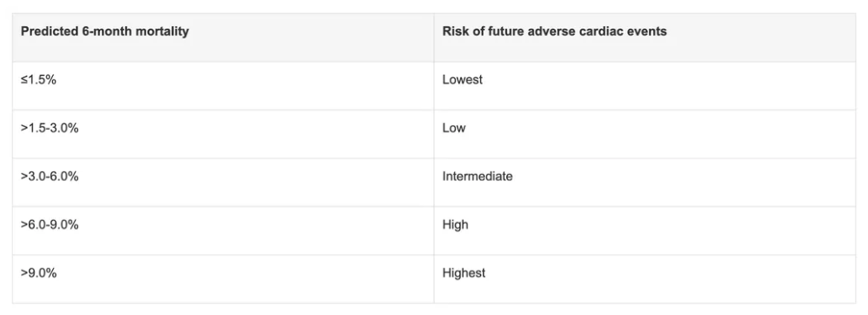Screen dimensions: 868x315
Task: Click the word 'Predicted' in the header
Action: pos(46,31)
